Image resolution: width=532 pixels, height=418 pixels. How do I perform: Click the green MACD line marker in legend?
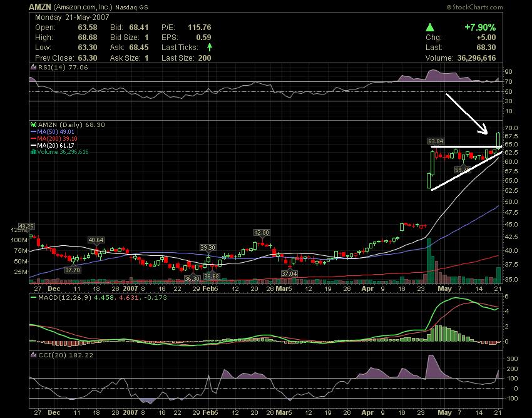[x=33, y=298]
